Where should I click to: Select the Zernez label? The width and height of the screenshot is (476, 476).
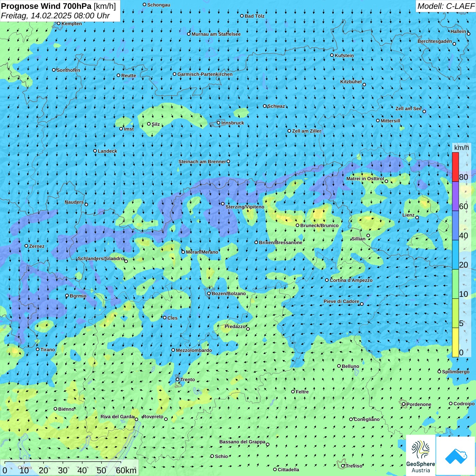click(37, 246)
